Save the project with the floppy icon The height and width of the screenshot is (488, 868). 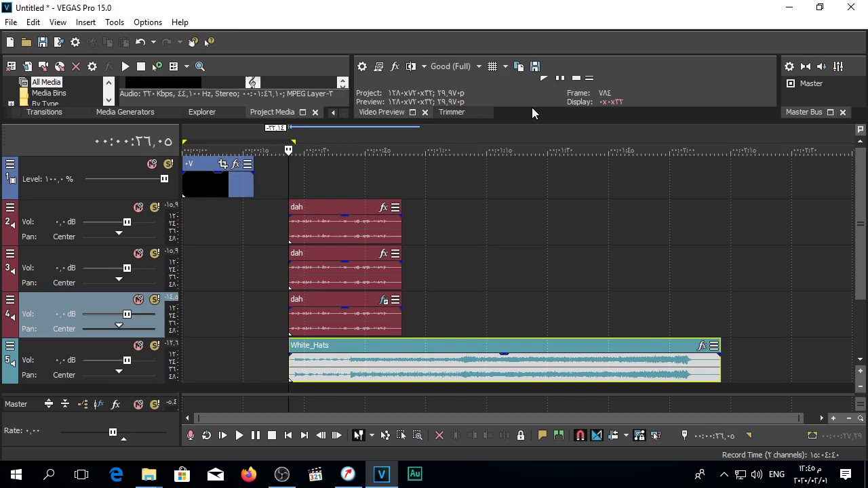43,42
